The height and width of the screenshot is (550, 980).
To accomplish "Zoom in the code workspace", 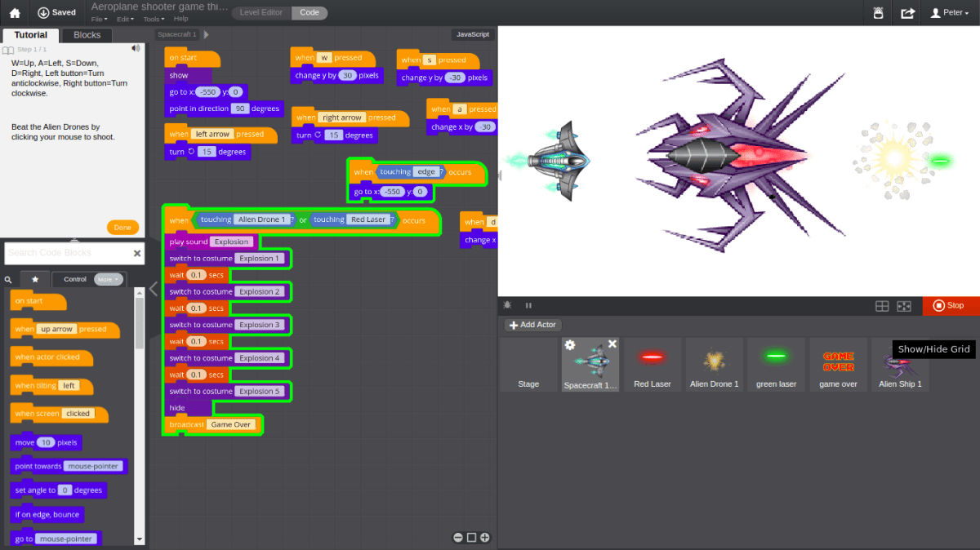I will coord(485,537).
